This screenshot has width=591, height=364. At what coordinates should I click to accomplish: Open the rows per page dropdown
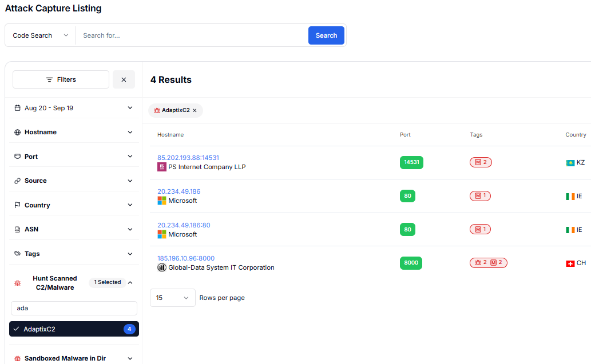[172, 298]
